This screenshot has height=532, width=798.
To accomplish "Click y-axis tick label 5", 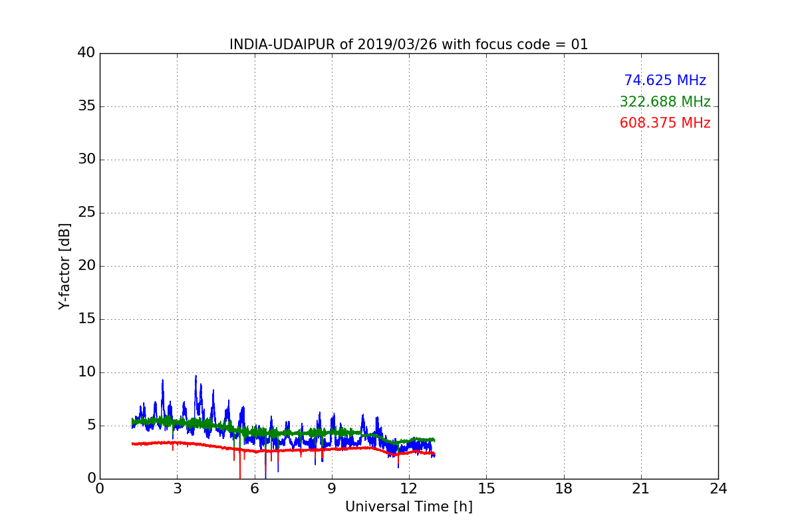I will click(91, 426).
